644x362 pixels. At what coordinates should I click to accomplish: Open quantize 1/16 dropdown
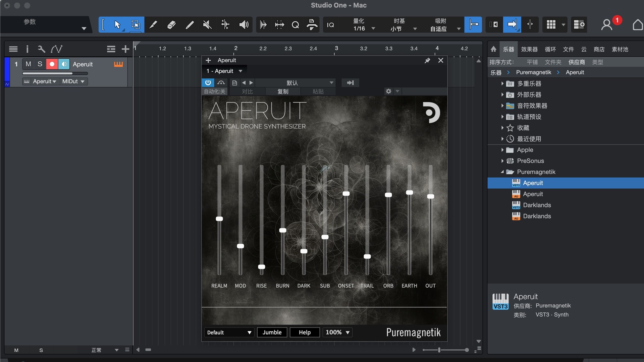pos(364,28)
